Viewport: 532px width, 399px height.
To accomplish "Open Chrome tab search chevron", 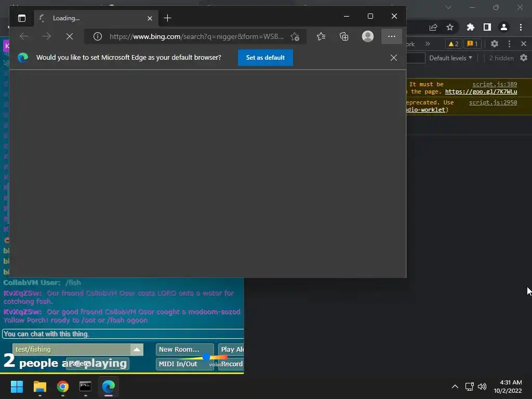I will coord(448,7).
